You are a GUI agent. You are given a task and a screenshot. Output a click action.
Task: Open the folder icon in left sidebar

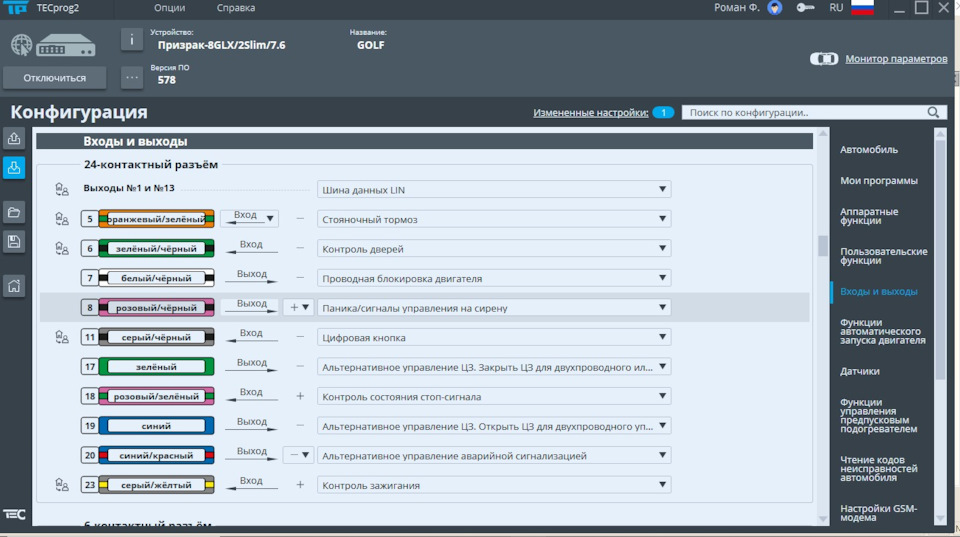14,212
